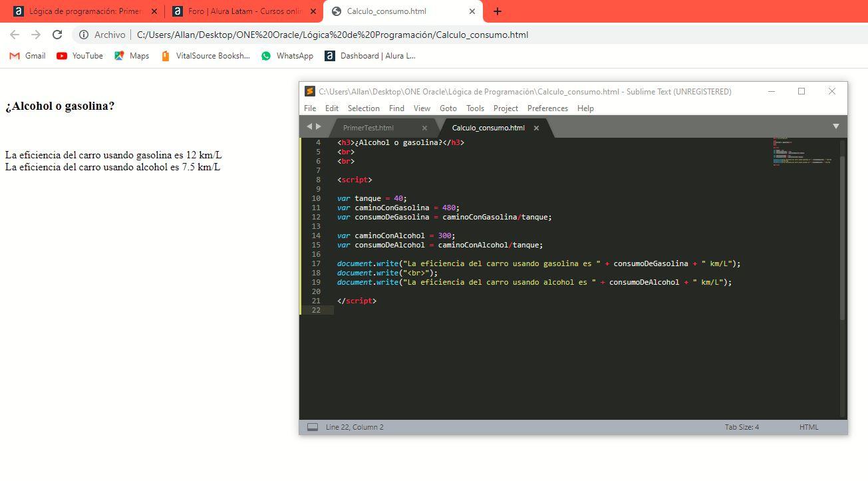This screenshot has height=481, width=868.
Task: Expand the Sublime tab list dropdown arrow
Action: coord(835,126)
